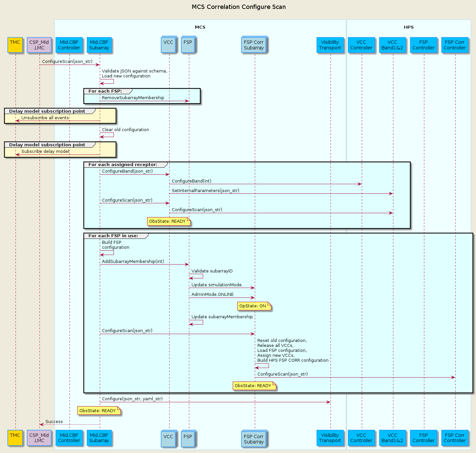The height and width of the screenshot is (453, 476).
Task: Select ObsState: READY note under FSP Corr Subarray
Action: click(x=254, y=386)
